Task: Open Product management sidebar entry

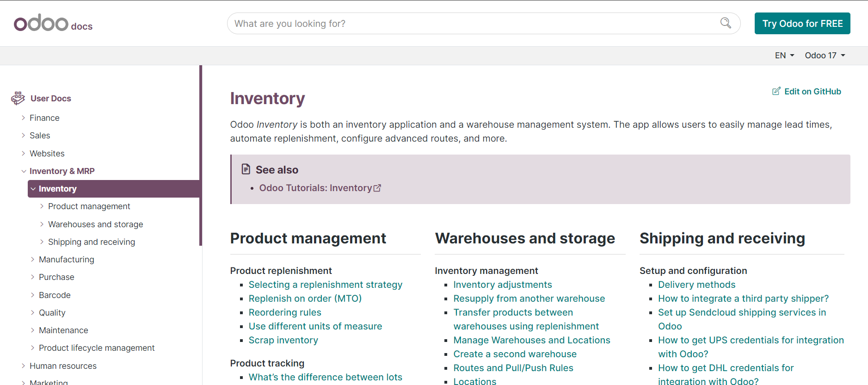Action: pos(89,206)
